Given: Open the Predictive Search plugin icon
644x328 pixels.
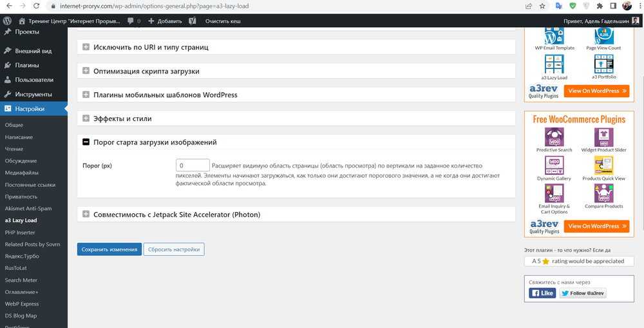Looking at the screenshot, I should pos(554,137).
